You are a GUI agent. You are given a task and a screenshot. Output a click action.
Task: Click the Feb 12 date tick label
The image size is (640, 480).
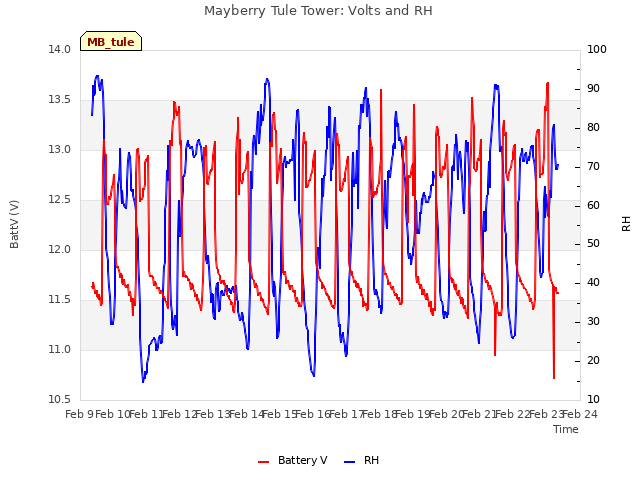179,415
